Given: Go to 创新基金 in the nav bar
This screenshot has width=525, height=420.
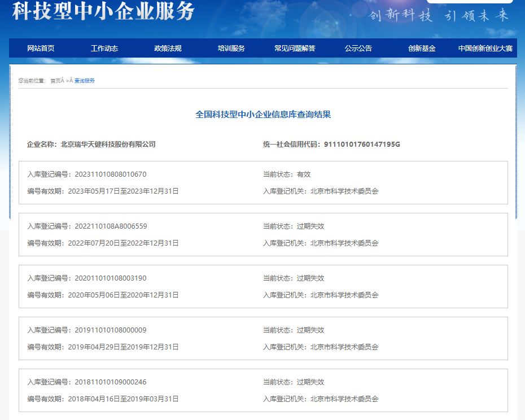Looking at the screenshot, I should pyautogui.click(x=422, y=48).
